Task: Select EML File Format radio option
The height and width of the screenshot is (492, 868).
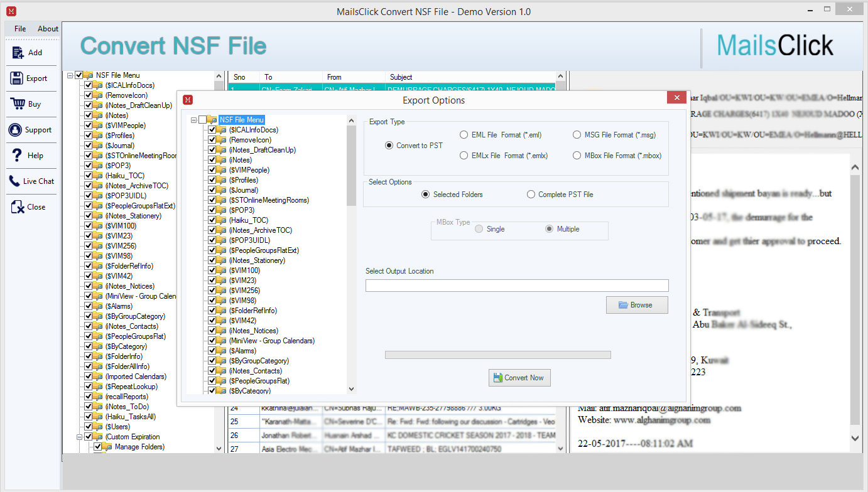Action: coord(464,135)
